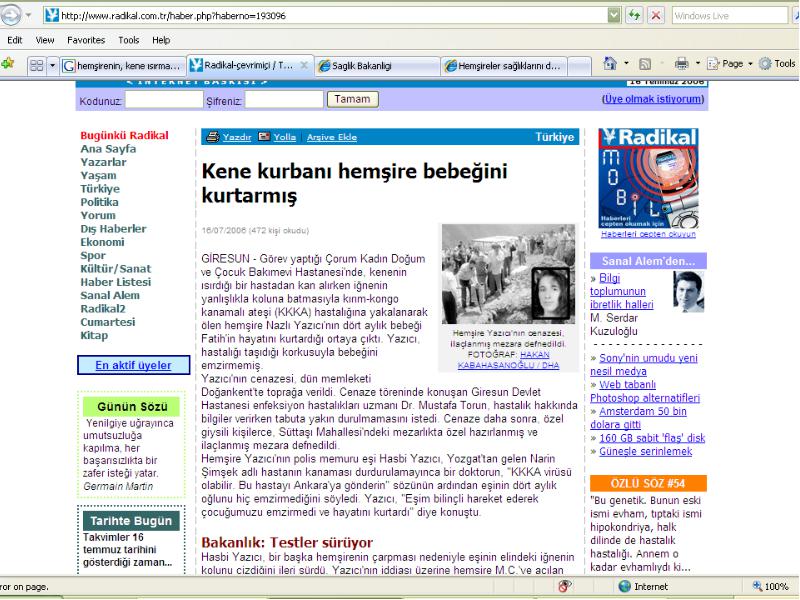The height and width of the screenshot is (600, 800).
Task: Open the Tools menu in menu bar
Action: 129,40
